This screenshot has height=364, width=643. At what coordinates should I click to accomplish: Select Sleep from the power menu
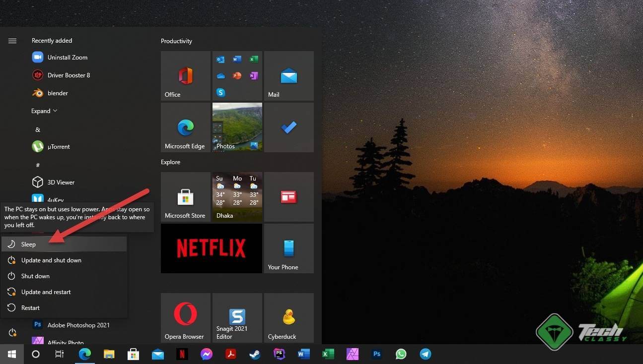click(28, 244)
